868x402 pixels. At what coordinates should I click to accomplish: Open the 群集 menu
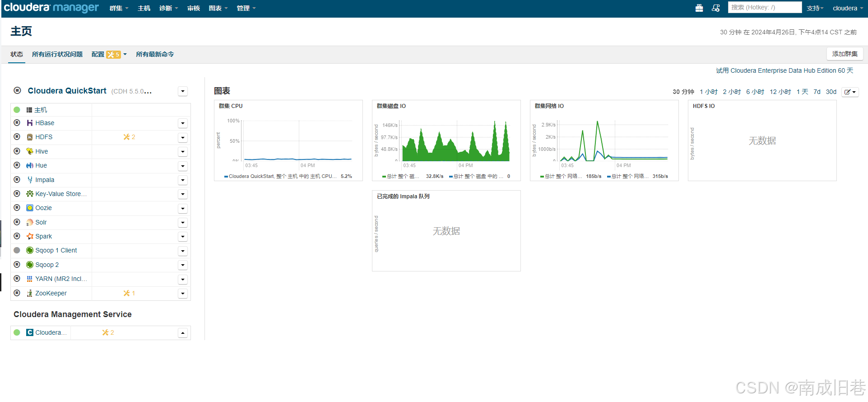[119, 8]
